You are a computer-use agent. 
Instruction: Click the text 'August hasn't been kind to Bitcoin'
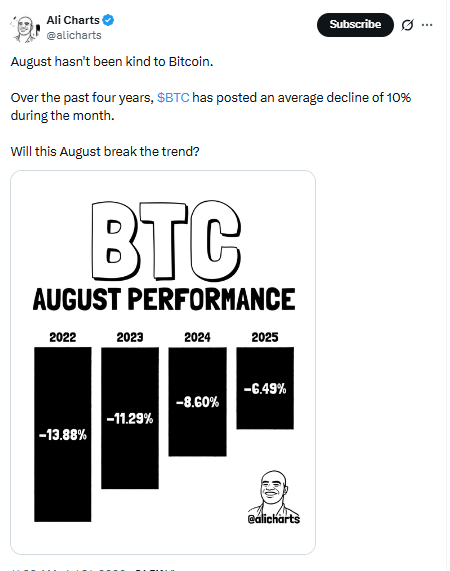tap(112, 62)
